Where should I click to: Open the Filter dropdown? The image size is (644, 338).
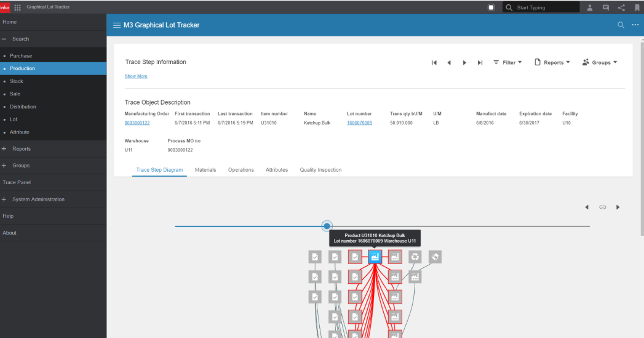tap(507, 63)
